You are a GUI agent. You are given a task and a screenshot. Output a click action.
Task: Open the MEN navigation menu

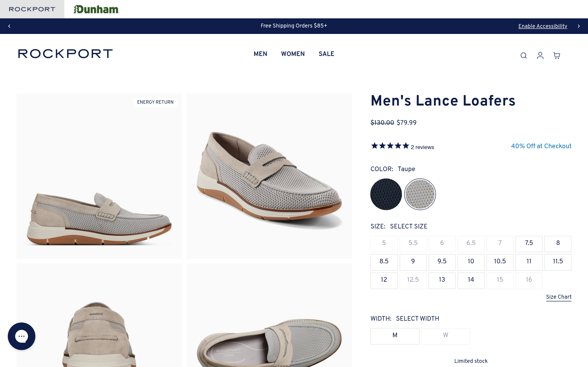(x=260, y=54)
